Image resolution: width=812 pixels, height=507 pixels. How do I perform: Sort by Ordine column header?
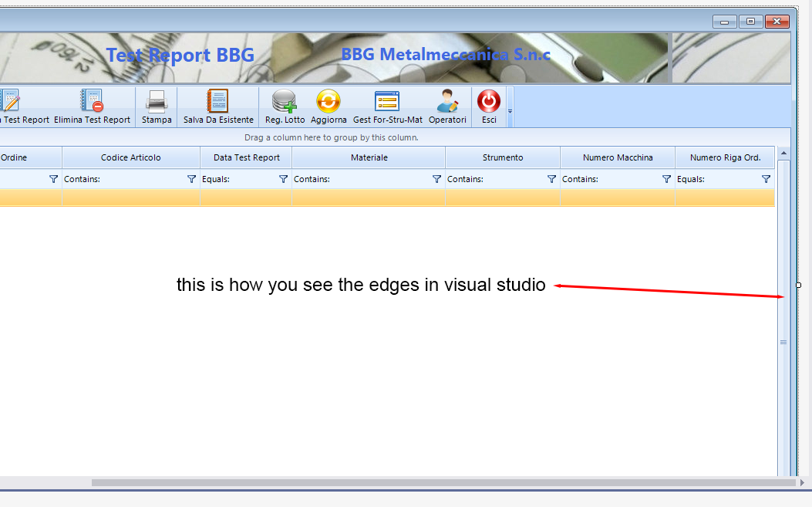pos(31,157)
